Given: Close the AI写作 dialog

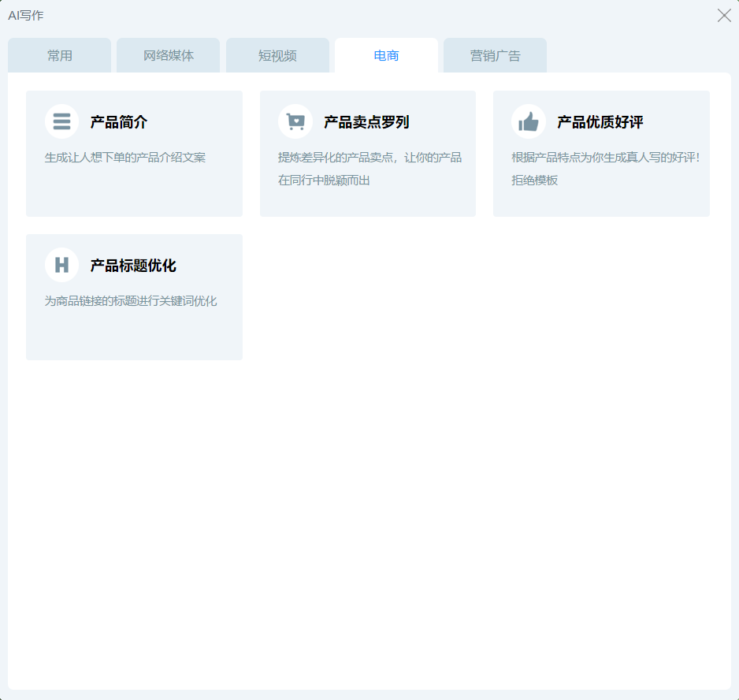Looking at the screenshot, I should tap(724, 16).
